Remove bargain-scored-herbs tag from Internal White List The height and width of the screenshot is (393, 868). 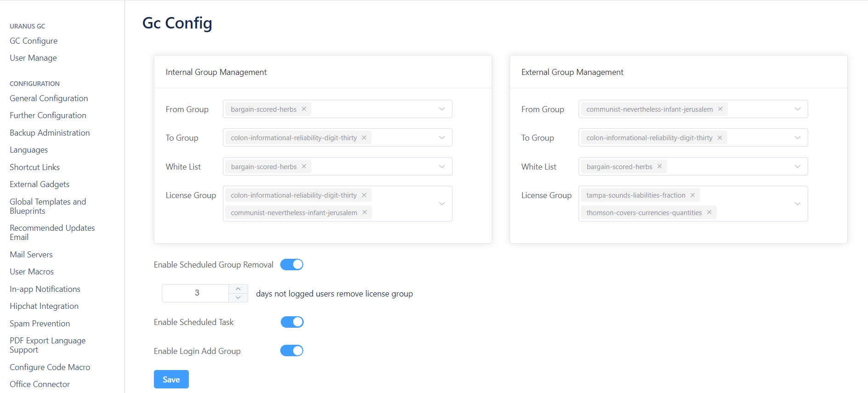pyautogui.click(x=304, y=166)
